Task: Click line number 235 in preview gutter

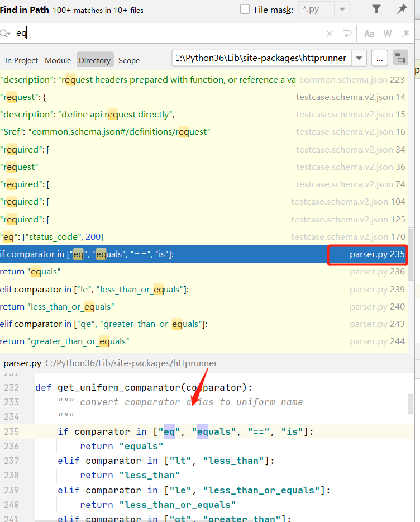Action: tap(12, 431)
